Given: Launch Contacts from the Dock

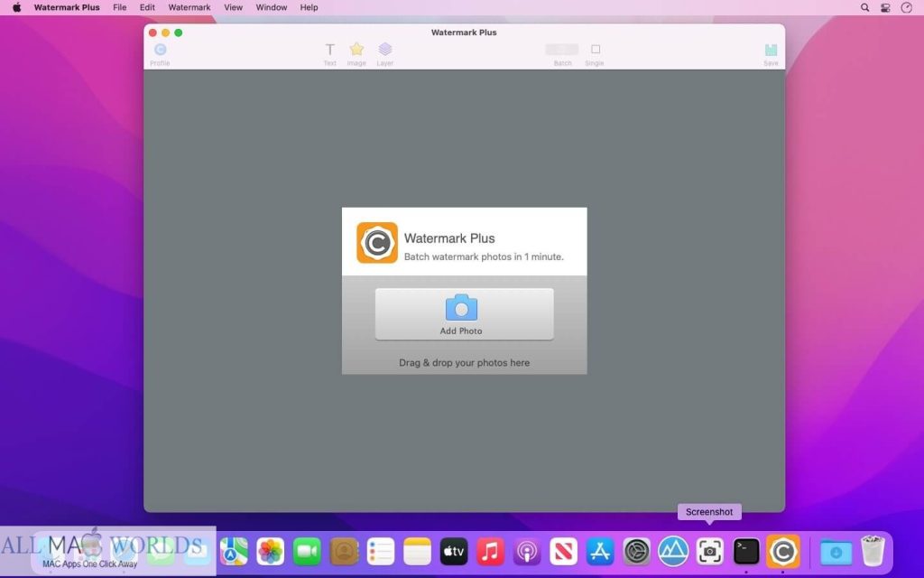Looking at the screenshot, I should 344,552.
